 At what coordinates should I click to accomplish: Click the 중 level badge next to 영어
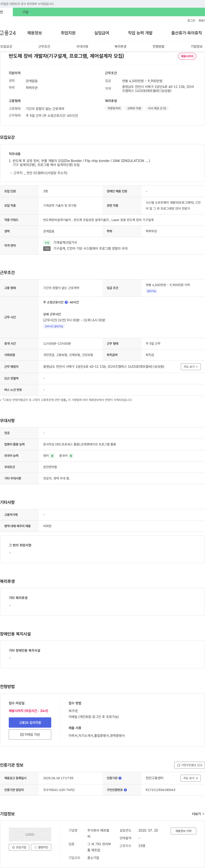pos(52,456)
